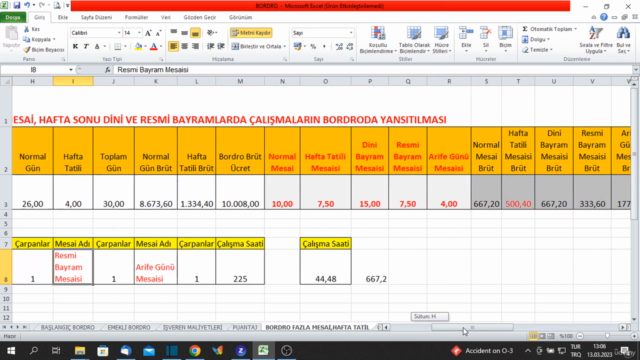
Task: Click the Kopyala copy icon
Action: tap(27, 40)
